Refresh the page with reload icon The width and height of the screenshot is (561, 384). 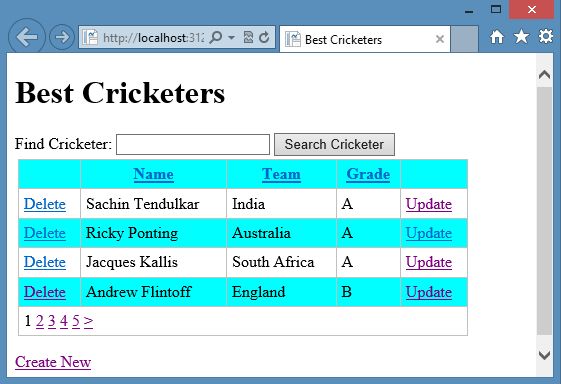264,37
